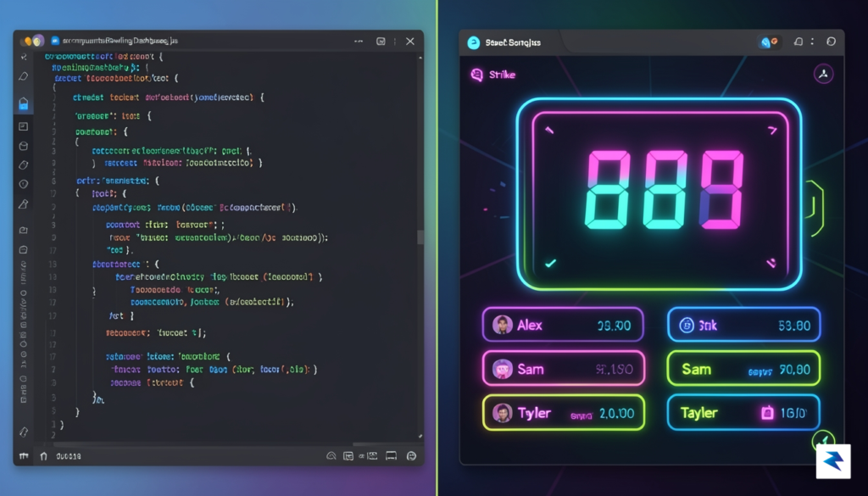The width and height of the screenshot is (868, 496).
Task: Click the pink avatar on the pink Sam card
Action: click(503, 369)
